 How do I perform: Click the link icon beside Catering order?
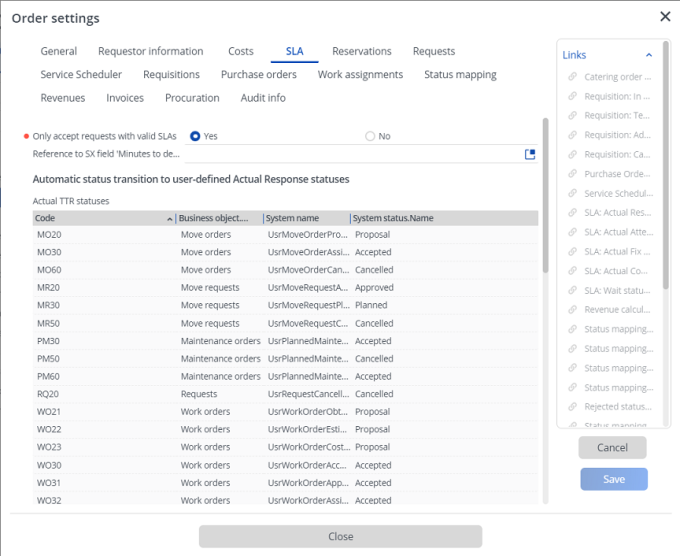pos(572,77)
